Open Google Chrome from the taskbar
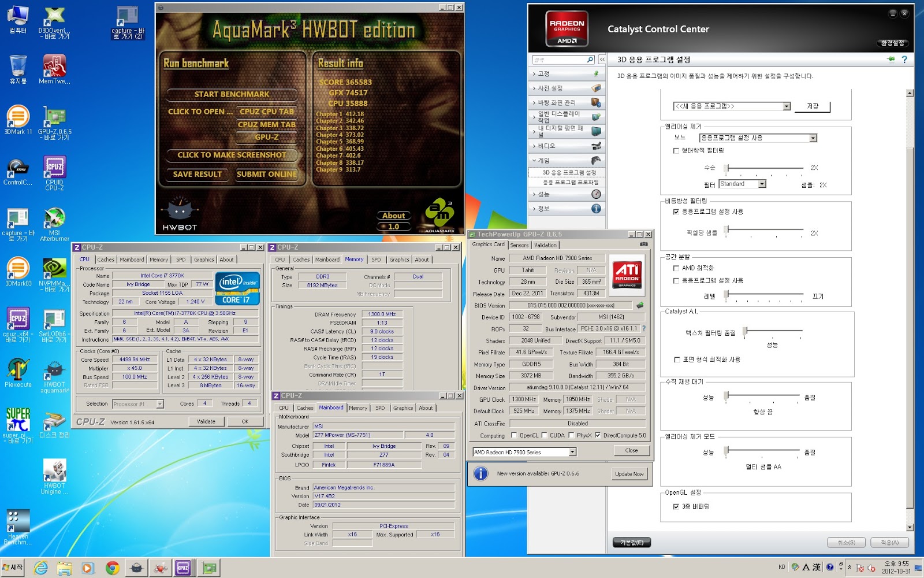The image size is (924, 578). 112,568
